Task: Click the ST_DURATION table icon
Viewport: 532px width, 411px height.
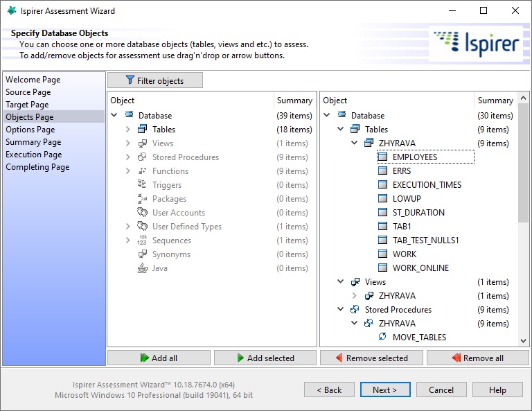Action: click(382, 212)
